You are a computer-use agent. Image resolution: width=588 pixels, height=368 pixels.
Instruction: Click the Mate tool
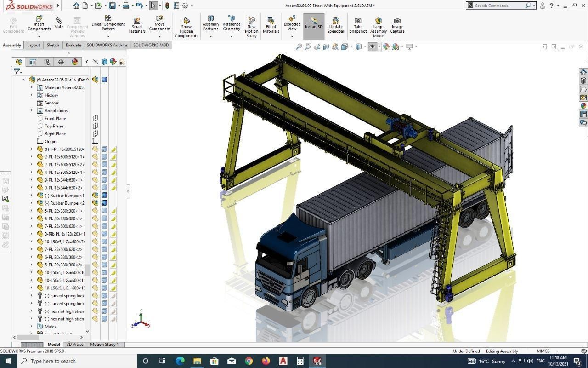59,23
